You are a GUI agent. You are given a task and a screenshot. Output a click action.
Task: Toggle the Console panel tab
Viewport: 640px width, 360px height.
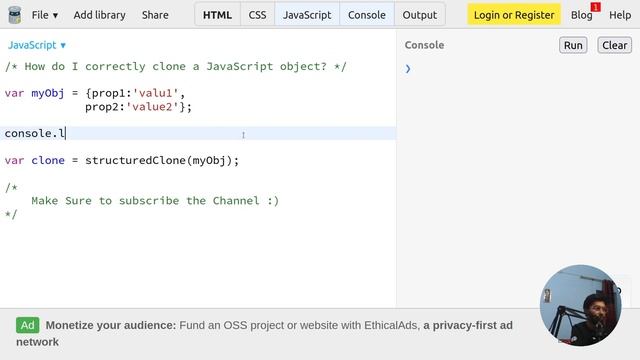pos(367,15)
